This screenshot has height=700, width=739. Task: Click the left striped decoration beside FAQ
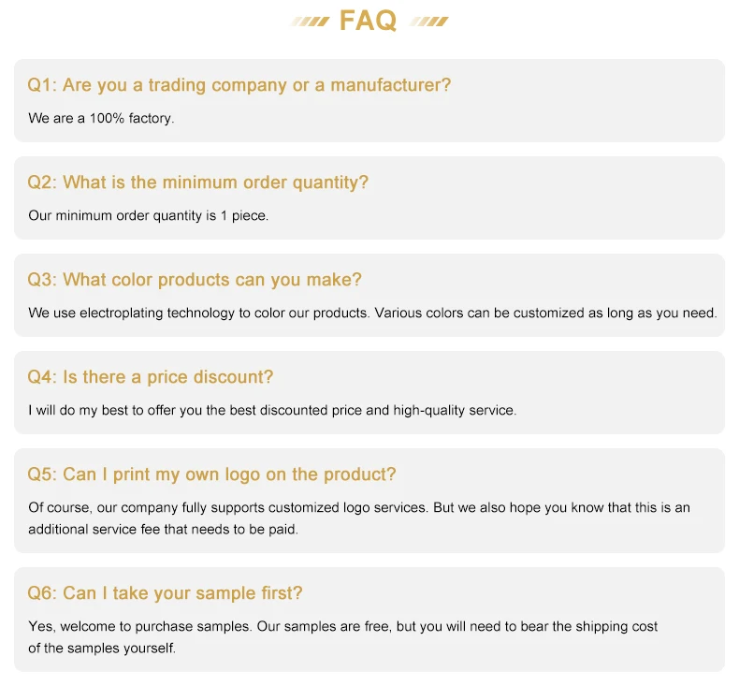click(310, 22)
